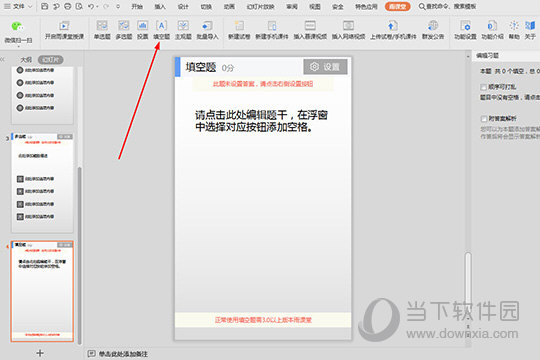Open the 安全 Security tab
Screen dimensions: 540x360
pos(338,6)
